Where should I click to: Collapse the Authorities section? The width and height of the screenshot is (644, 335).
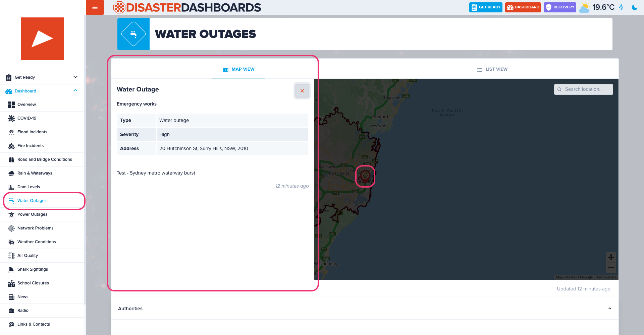pos(609,309)
